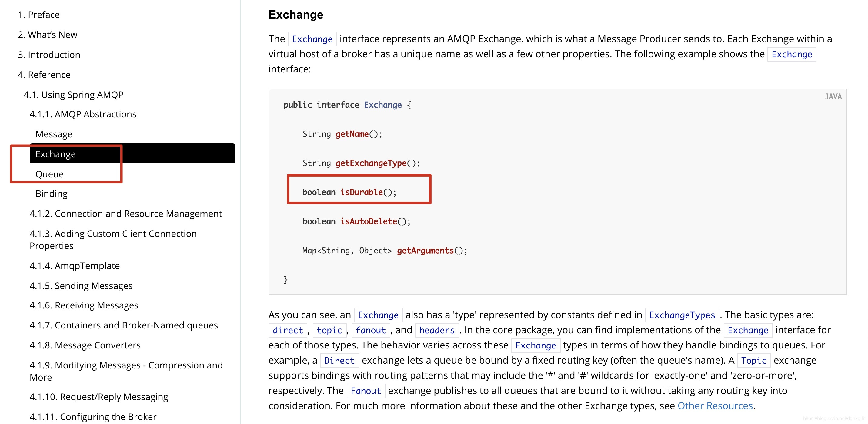
Task: Go to 2. What's New
Action: 48,35
